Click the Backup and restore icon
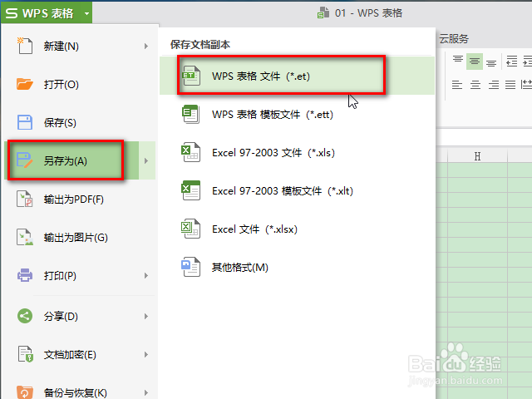 coord(25,392)
